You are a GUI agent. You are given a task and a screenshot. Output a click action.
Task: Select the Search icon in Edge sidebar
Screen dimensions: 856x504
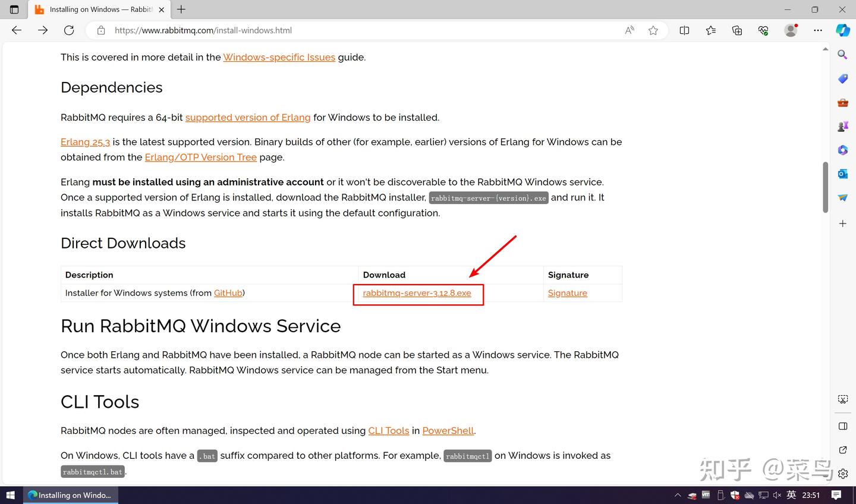pyautogui.click(x=842, y=54)
